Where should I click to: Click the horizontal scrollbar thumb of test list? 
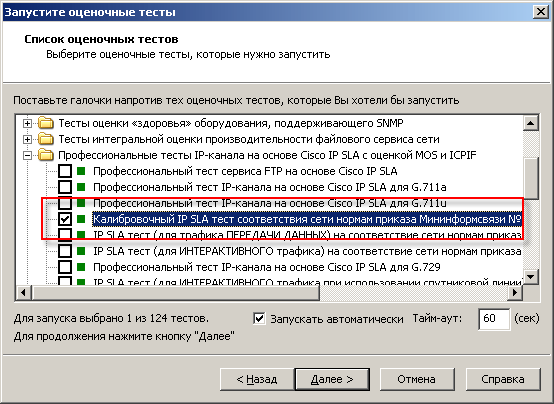[x=176, y=292]
